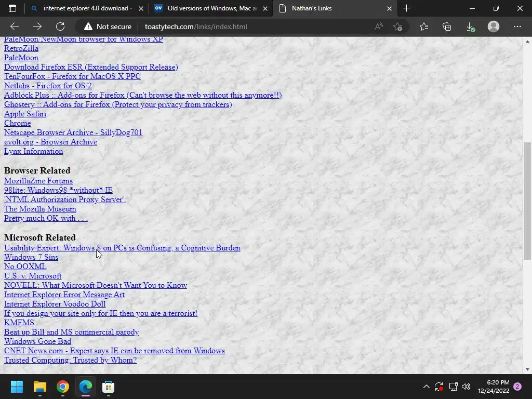
Task: Launch Google Chrome from taskbar
Action: 63,387
